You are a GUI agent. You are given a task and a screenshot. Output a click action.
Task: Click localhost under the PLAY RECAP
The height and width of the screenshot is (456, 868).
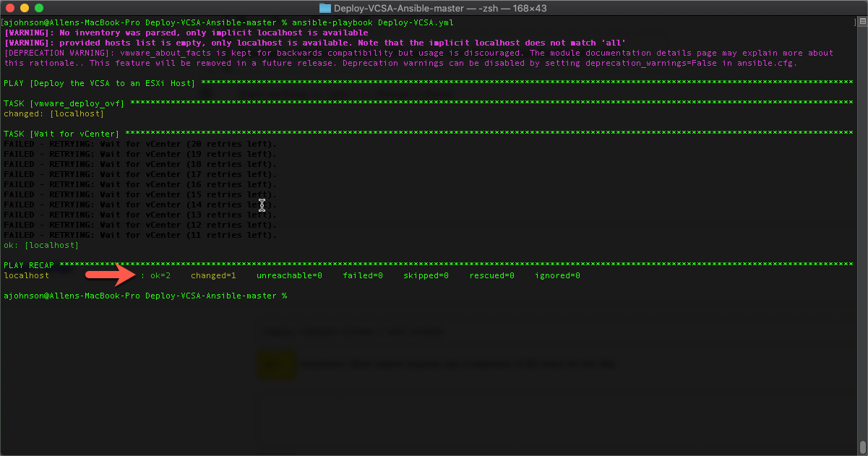tap(26, 275)
